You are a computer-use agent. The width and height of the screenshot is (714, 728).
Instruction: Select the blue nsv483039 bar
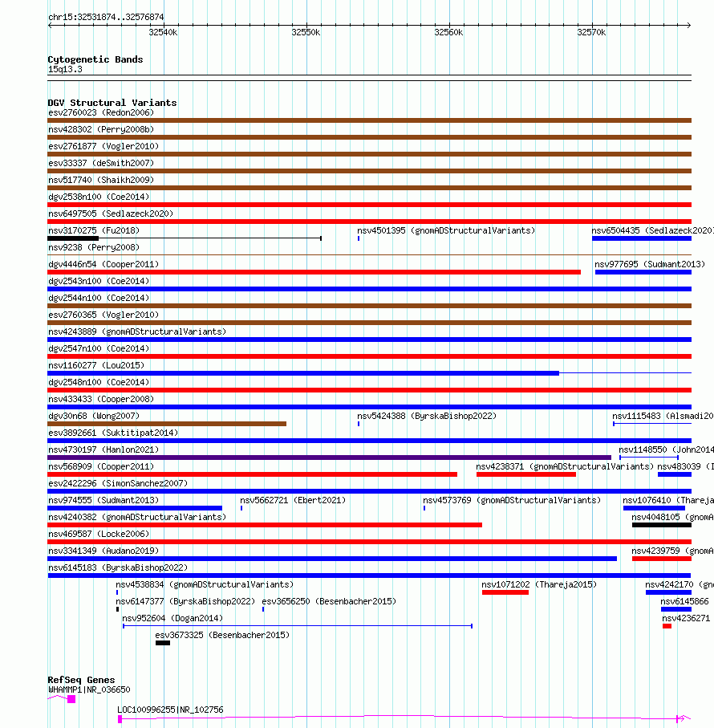(675, 474)
